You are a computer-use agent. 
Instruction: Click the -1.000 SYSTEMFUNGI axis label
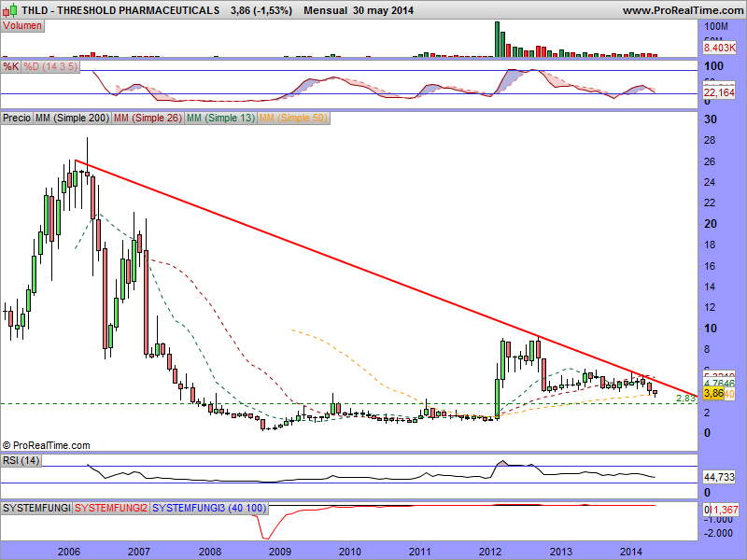pos(718,520)
